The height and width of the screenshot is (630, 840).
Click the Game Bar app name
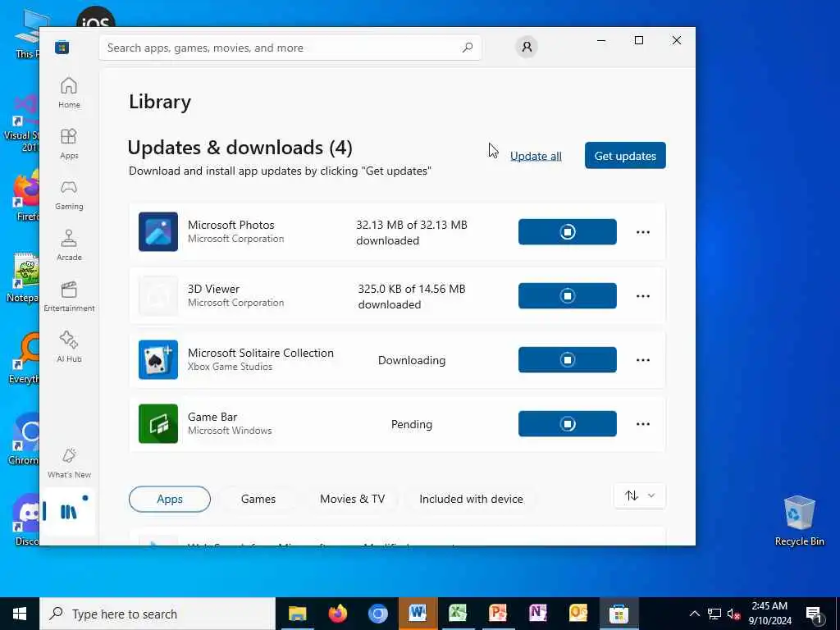(212, 417)
